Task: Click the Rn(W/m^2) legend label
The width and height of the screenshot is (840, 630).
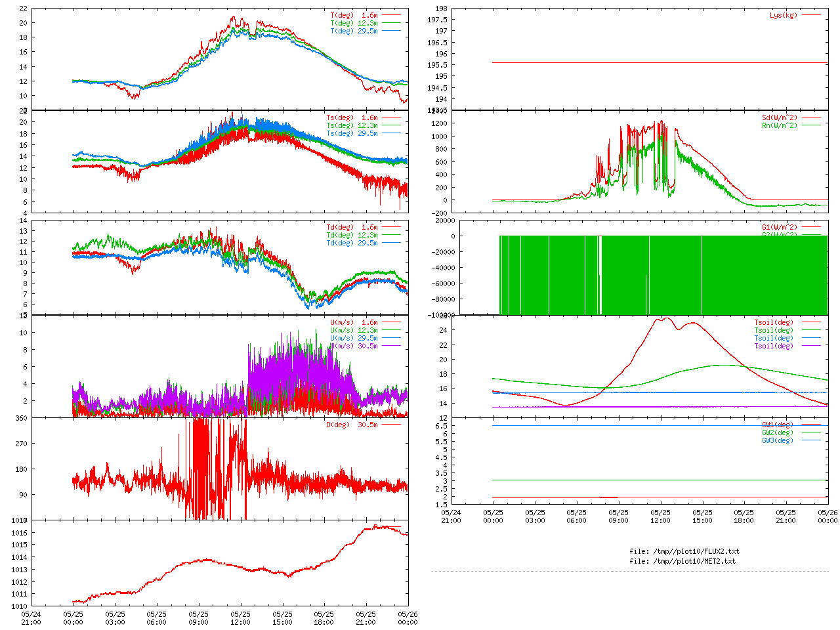Action: pos(780,126)
